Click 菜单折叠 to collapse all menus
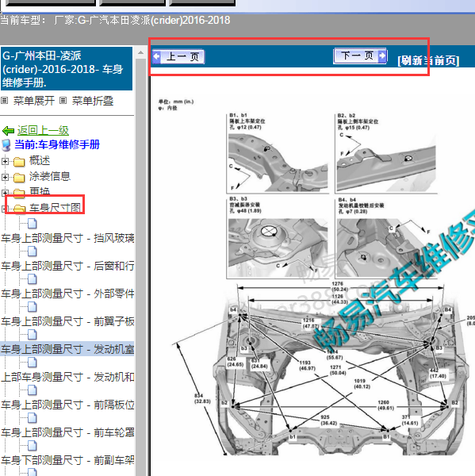 (x=93, y=101)
